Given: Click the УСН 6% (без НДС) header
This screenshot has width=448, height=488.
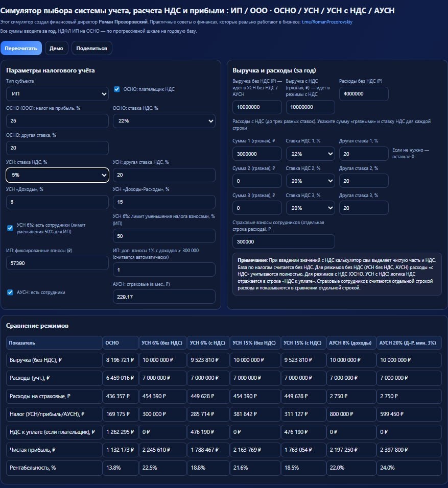Looking at the screenshot, I should pyautogui.click(x=162, y=343).
